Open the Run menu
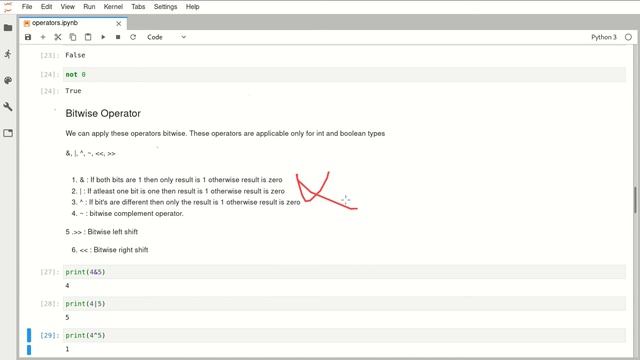Viewport: 640px width, 360px height. point(89,7)
